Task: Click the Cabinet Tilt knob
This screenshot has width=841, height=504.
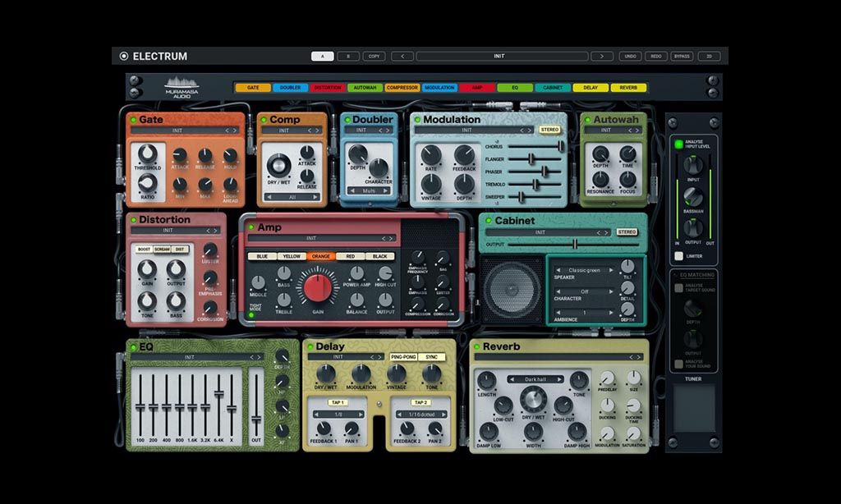Action: coord(627,266)
